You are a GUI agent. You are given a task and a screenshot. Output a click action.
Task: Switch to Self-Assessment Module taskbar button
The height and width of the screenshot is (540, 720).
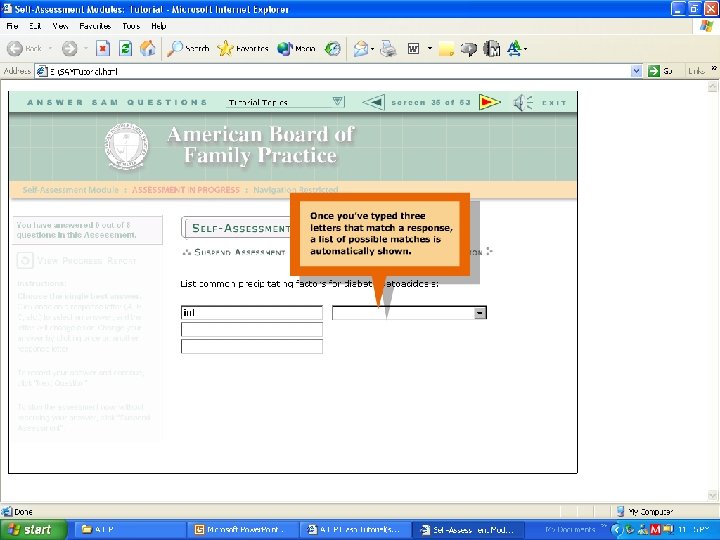point(468,529)
